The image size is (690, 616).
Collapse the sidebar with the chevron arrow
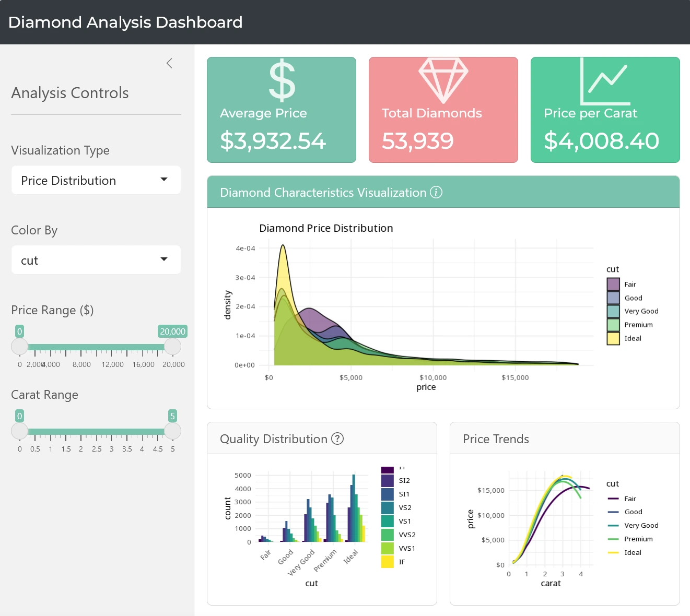(x=169, y=63)
